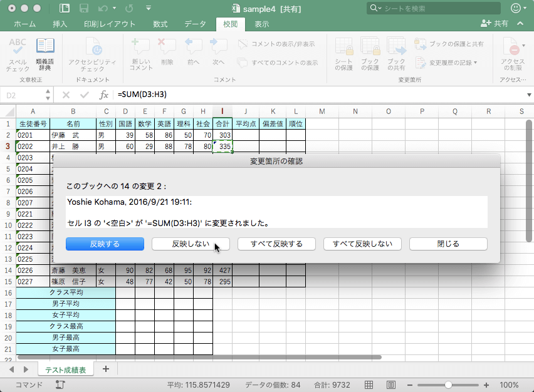This screenshot has width=534, height=392.
Task: Select the テスト成績表 sheet tab
Action: [x=65, y=370]
